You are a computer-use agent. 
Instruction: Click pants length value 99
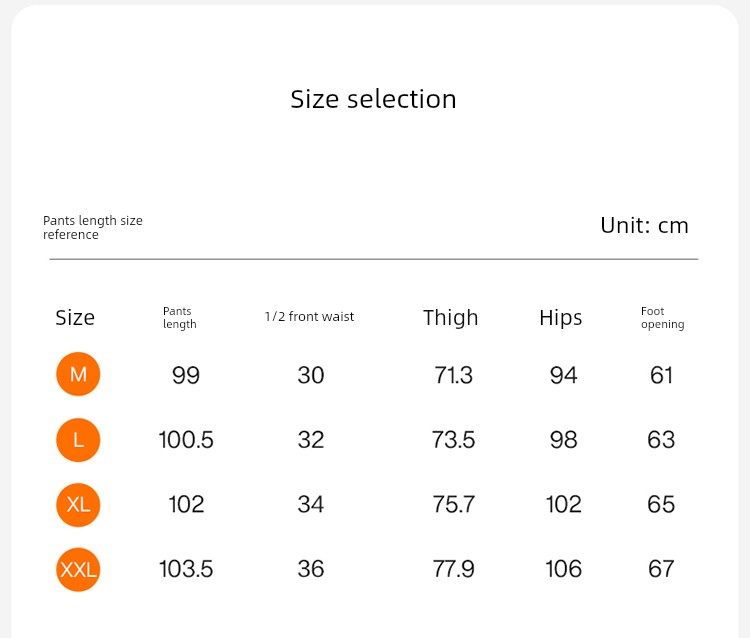186,375
